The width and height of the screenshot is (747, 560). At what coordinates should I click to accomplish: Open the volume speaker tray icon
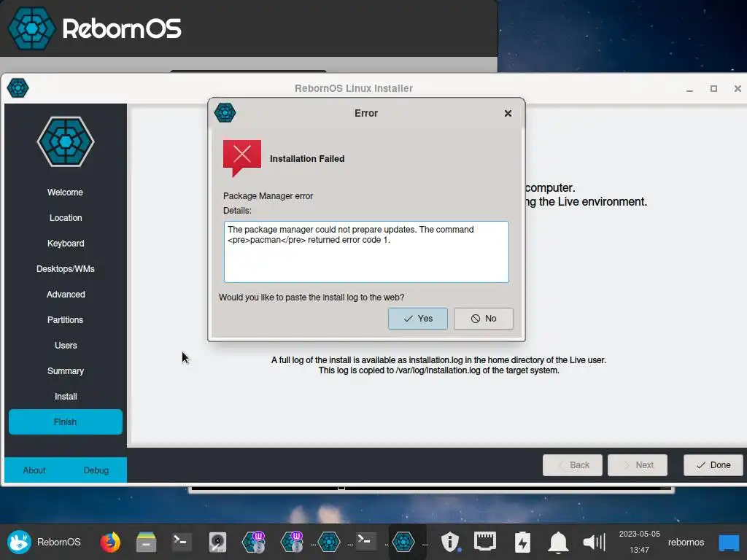[594, 542]
